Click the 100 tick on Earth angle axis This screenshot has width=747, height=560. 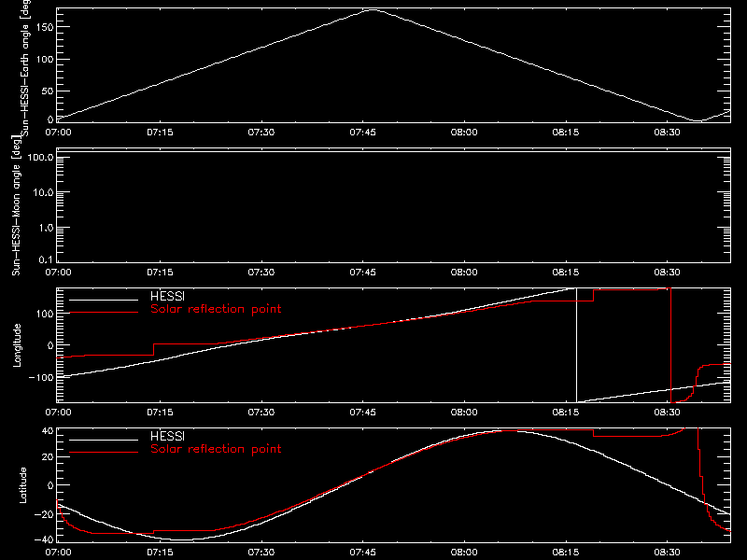pyautogui.click(x=44, y=60)
